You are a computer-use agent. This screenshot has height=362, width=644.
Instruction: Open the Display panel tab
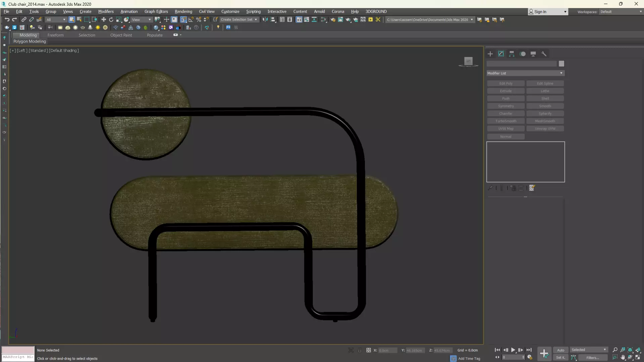pyautogui.click(x=533, y=54)
